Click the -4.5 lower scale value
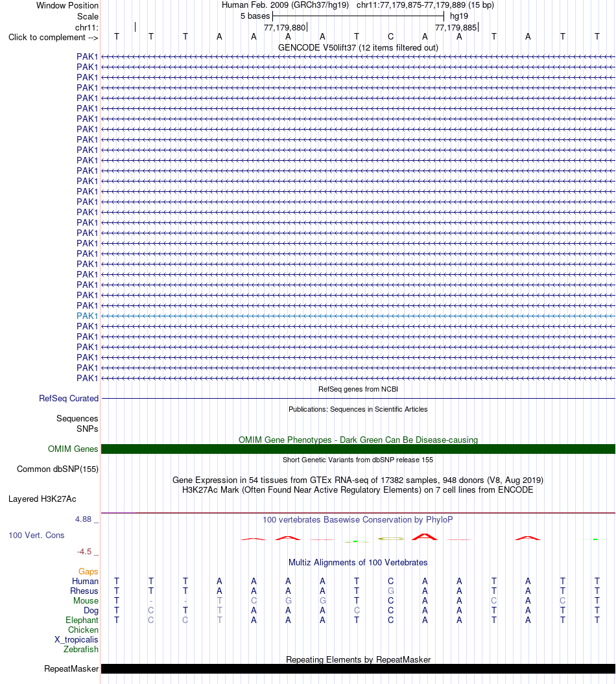Screen dimensions: 616x684 coord(84,551)
